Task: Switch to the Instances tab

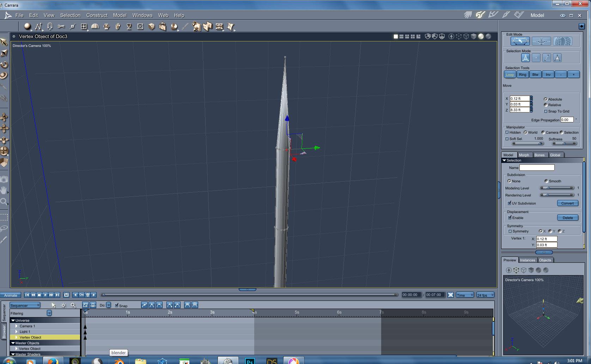Action: click(x=527, y=260)
